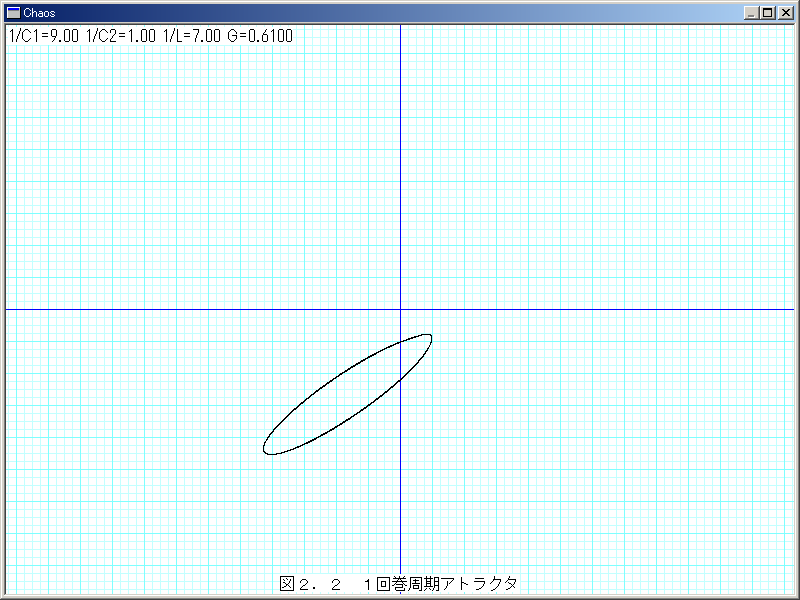Click the 1/C1=9.00 parameter text
Image resolution: width=800 pixels, height=600 pixels.
pyautogui.click(x=44, y=36)
